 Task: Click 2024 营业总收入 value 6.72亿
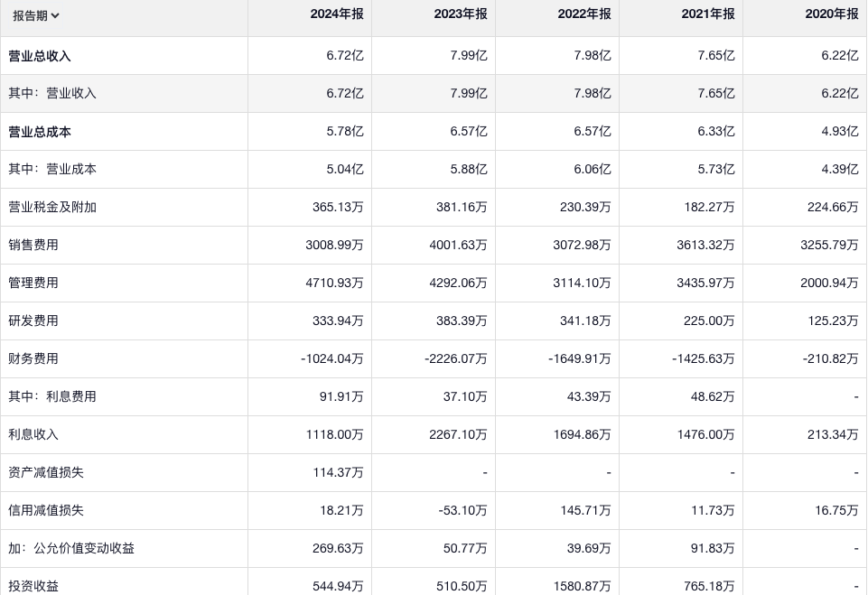[x=345, y=56]
